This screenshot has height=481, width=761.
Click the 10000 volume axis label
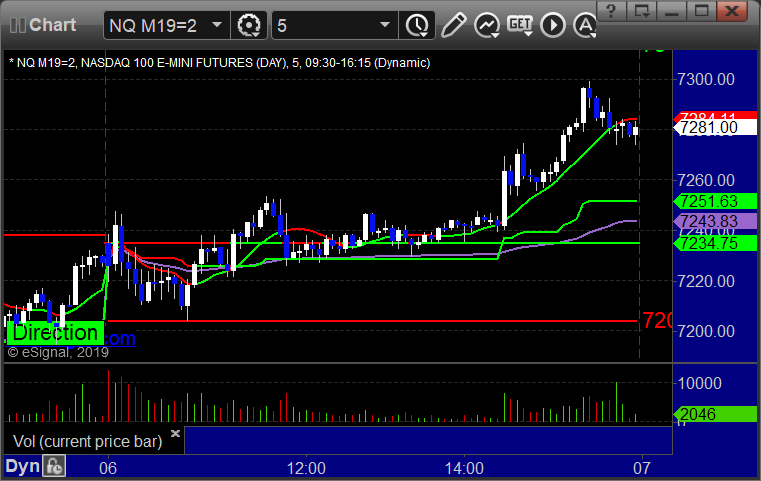coord(699,383)
